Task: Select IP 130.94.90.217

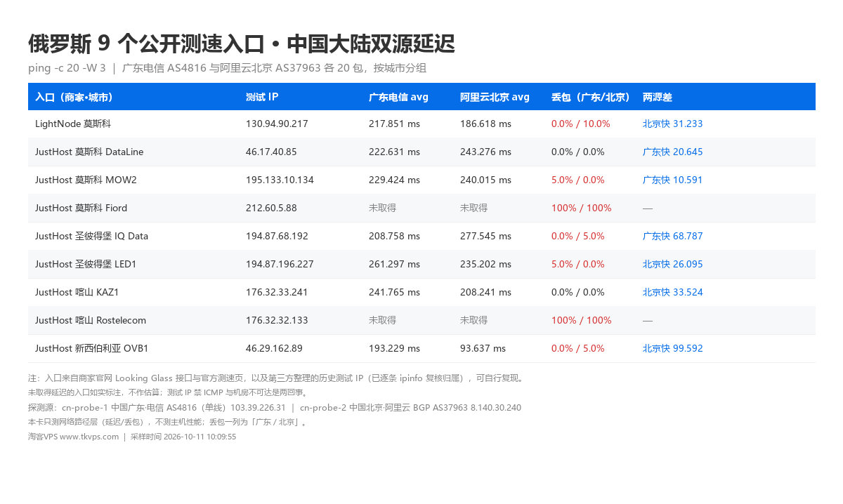Action: tap(277, 124)
